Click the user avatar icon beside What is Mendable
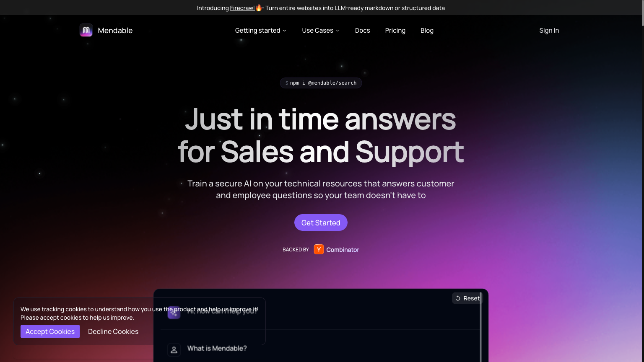The image size is (644, 362). click(174, 349)
